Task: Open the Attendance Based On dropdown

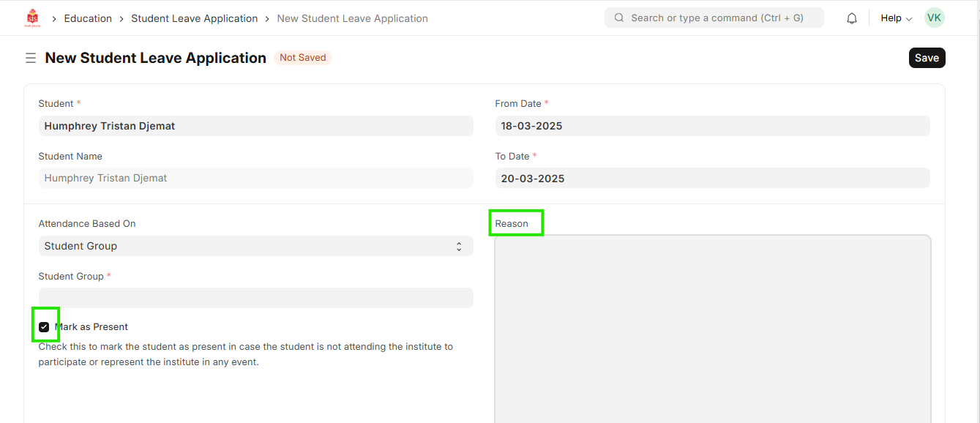Action: [x=255, y=246]
